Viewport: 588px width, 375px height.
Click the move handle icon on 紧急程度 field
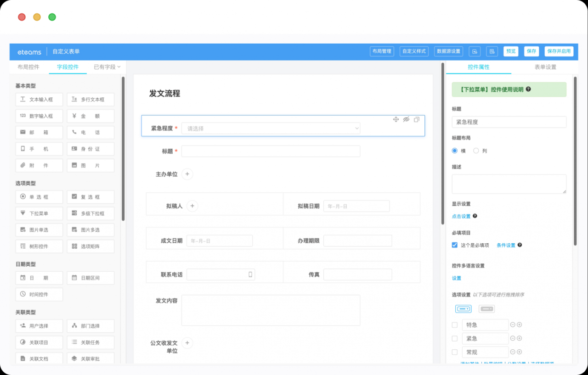396,119
